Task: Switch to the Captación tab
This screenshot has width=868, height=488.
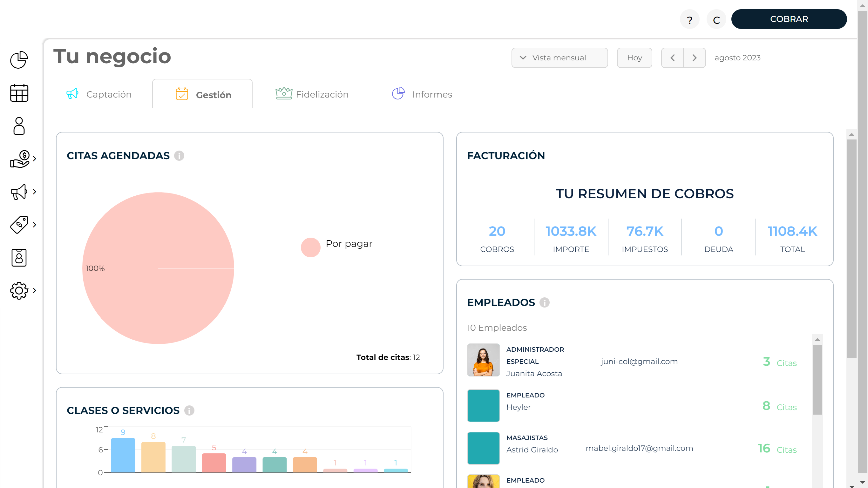Action: coord(98,94)
